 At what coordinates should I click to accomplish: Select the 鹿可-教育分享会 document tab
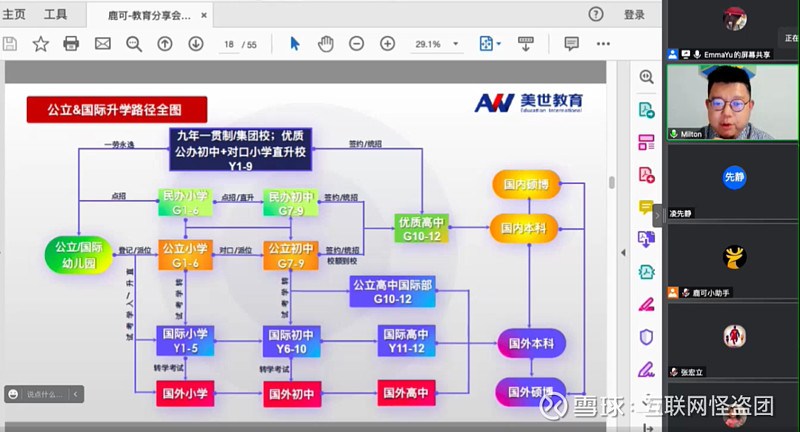click(149, 16)
